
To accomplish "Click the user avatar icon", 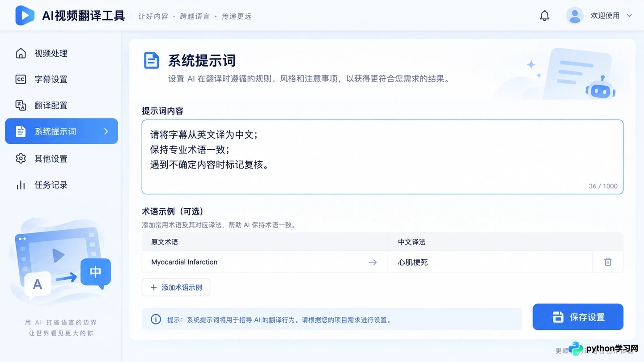I will point(575,16).
